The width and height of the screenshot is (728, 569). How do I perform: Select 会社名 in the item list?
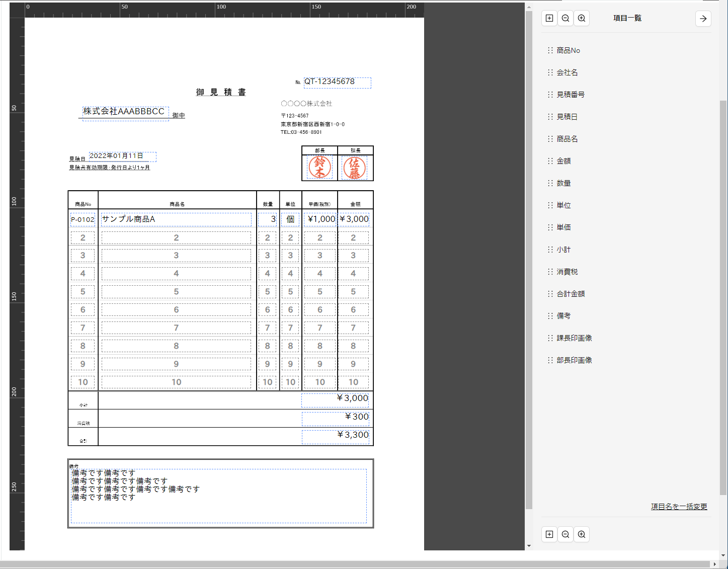point(567,72)
